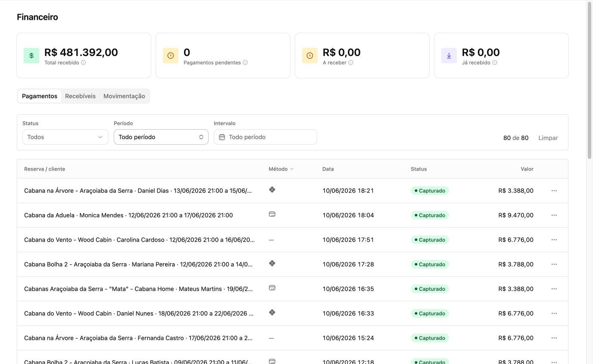Click the date 10/06/2026 18:21
The width and height of the screenshot is (599, 364).
point(348,190)
